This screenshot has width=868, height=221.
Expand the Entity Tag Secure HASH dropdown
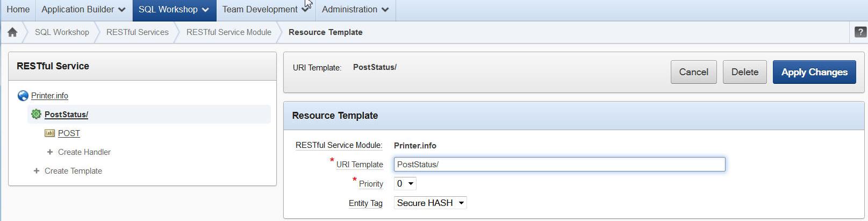430,203
